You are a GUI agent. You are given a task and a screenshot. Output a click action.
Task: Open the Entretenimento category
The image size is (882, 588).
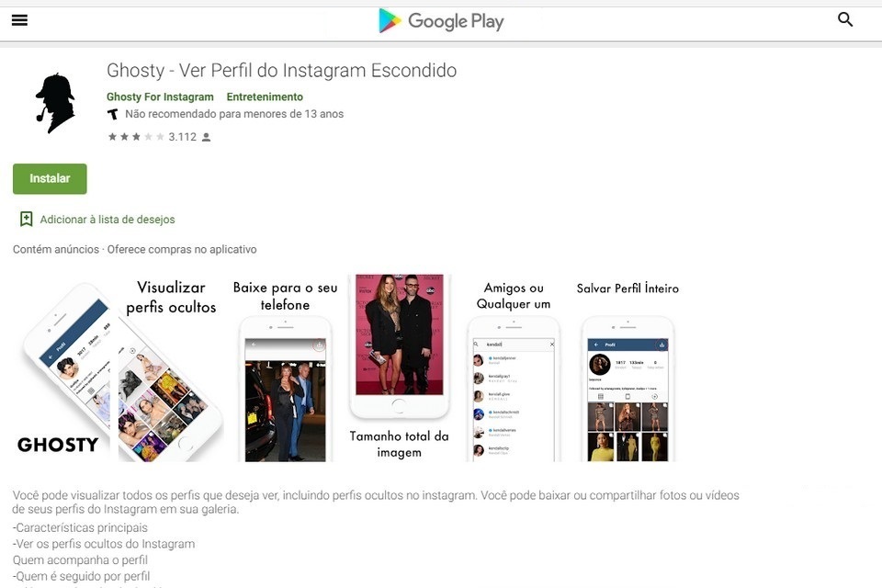tap(265, 96)
